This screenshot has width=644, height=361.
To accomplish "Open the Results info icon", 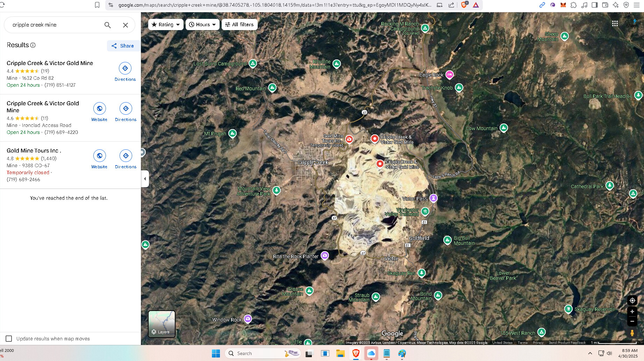I will [x=33, y=45].
